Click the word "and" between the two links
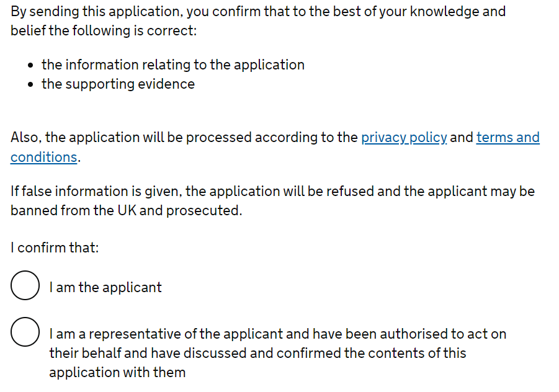559x392 pixels. pyautogui.click(x=462, y=138)
